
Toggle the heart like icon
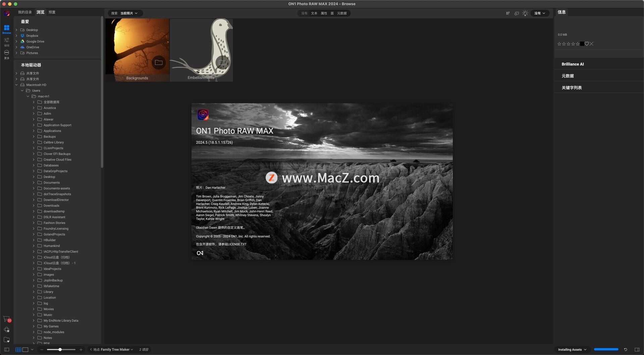[587, 44]
